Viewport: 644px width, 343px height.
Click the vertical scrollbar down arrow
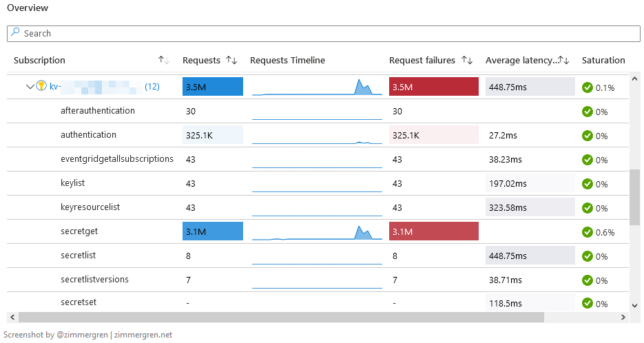pos(634,305)
